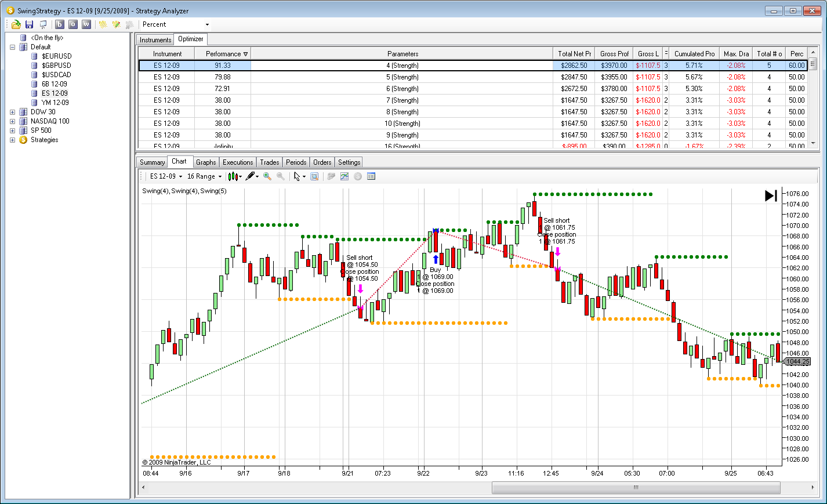This screenshot has width=827, height=504.
Task: Open the 16 Range interval dropdown
Action: coord(204,176)
